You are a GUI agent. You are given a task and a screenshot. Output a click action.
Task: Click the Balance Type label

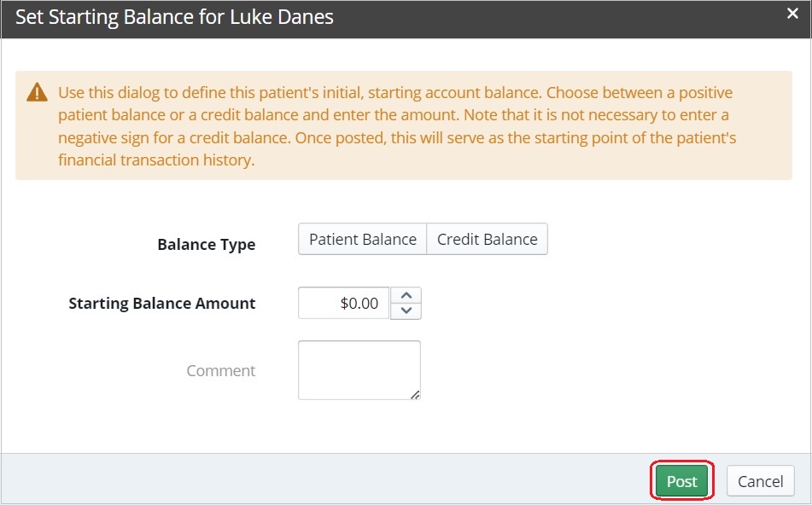click(x=206, y=244)
